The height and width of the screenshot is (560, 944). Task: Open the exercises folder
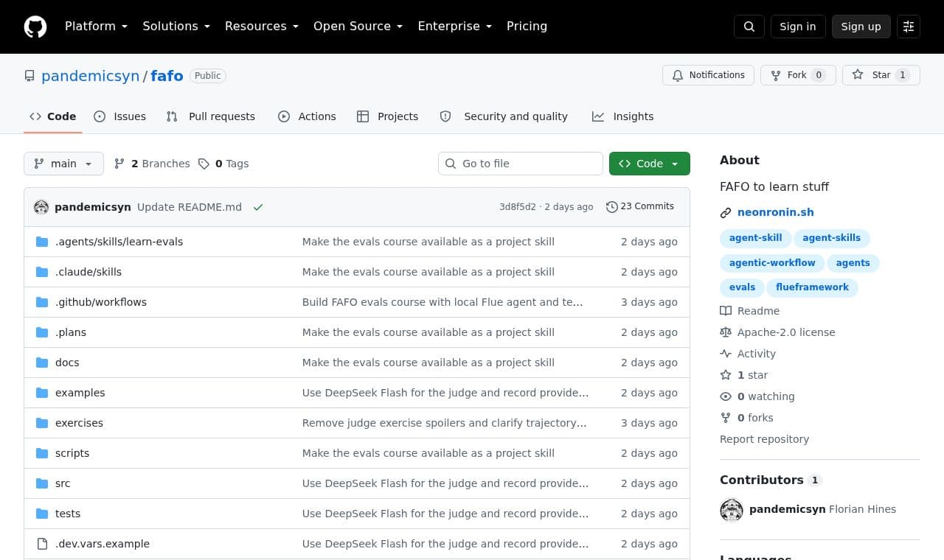click(x=79, y=423)
